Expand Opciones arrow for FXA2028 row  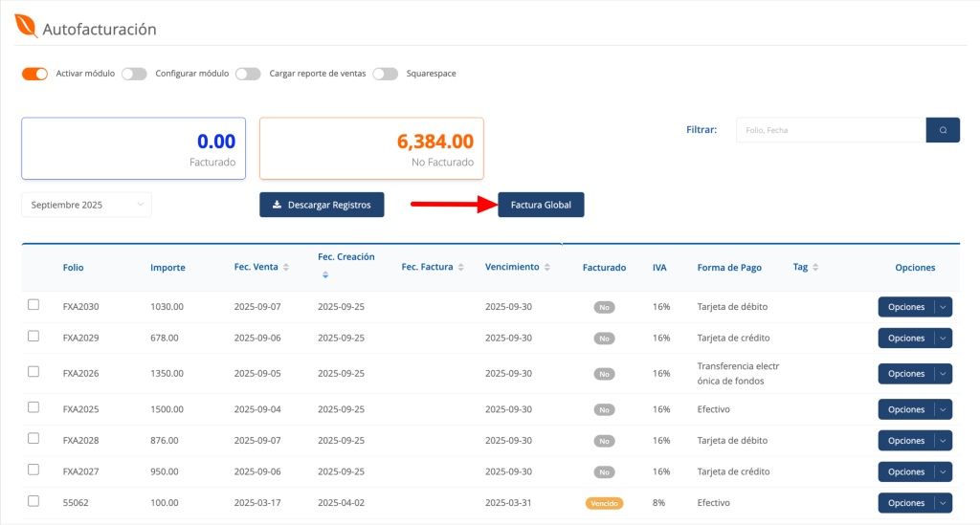[x=943, y=441]
